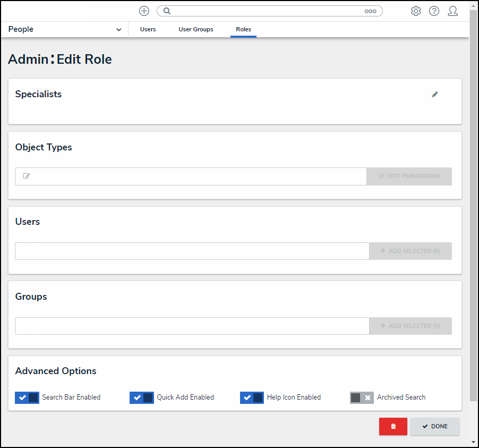
Task: Open the settings gear icon
Action: point(416,11)
